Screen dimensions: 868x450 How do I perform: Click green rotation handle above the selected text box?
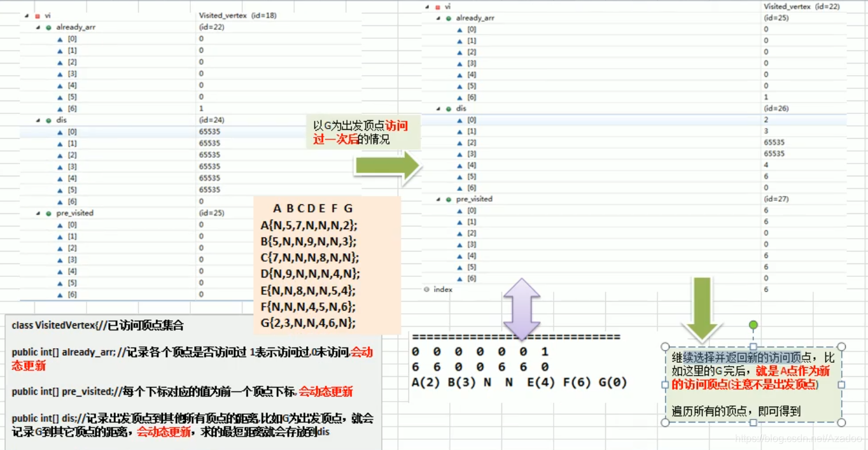753,325
